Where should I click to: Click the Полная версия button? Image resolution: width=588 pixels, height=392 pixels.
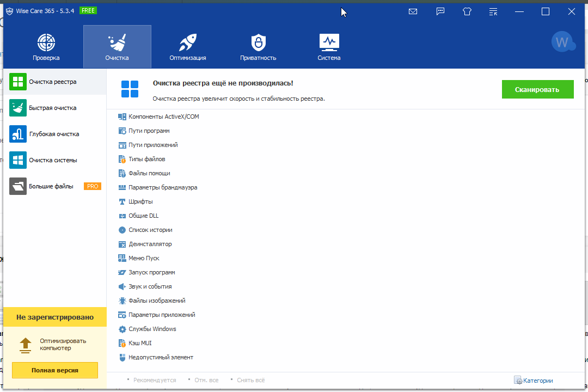(x=54, y=370)
